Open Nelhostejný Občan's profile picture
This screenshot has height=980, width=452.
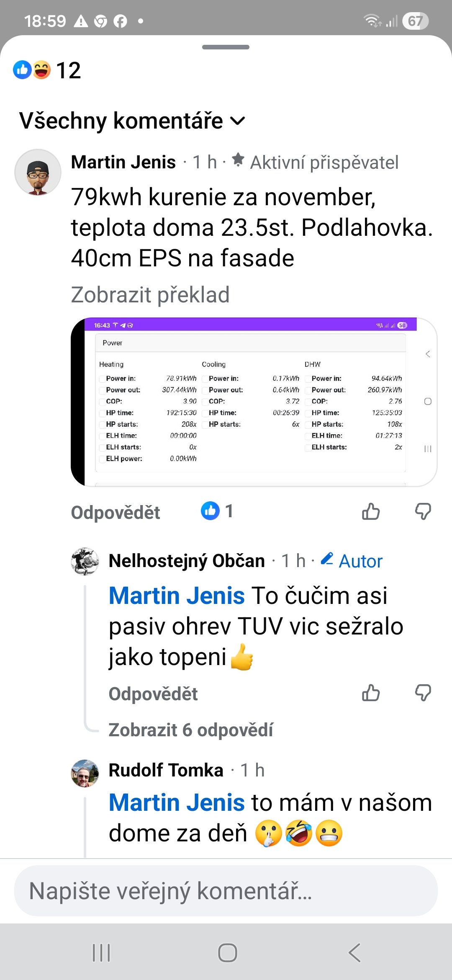(85, 561)
